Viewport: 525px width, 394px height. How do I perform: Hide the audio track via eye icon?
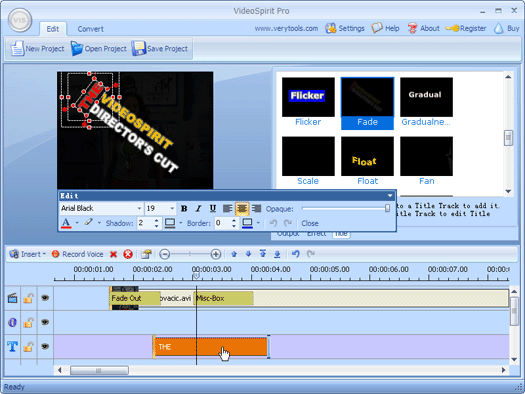tap(45, 322)
